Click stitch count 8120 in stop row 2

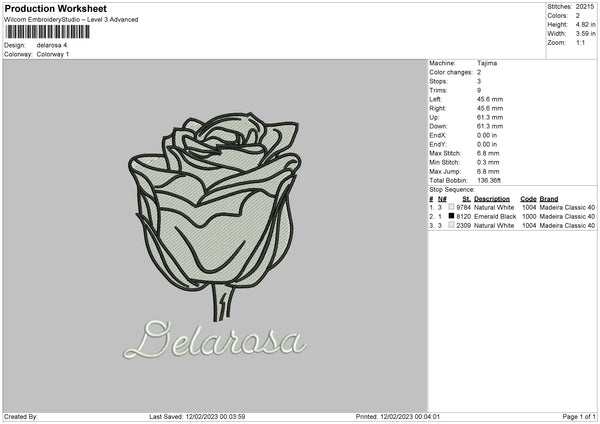[463, 217]
